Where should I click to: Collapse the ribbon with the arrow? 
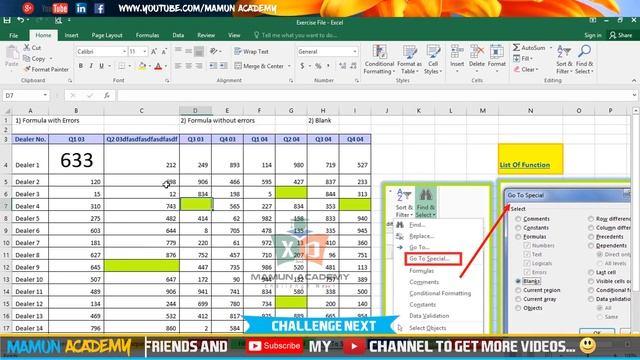click(x=634, y=81)
